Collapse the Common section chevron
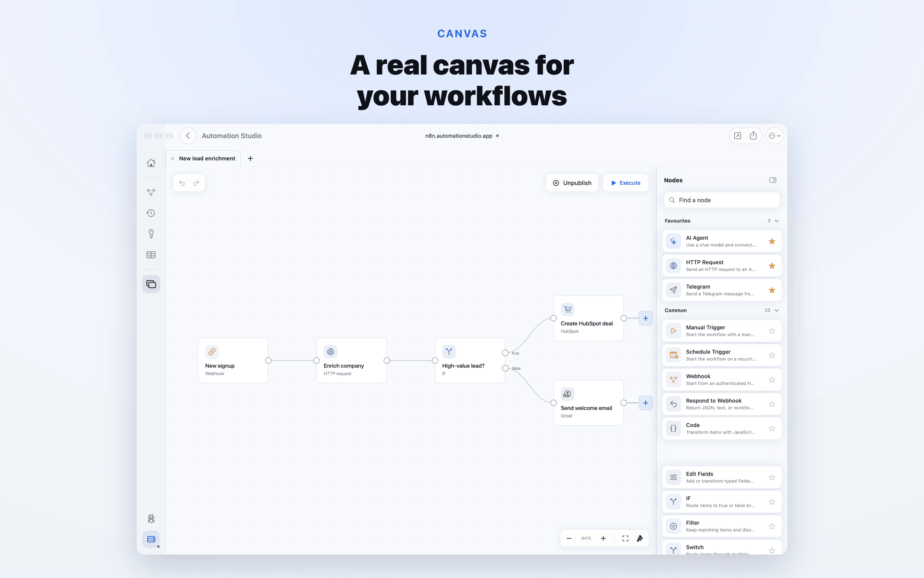The height and width of the screenshot is (578, 924). [776, 311]
